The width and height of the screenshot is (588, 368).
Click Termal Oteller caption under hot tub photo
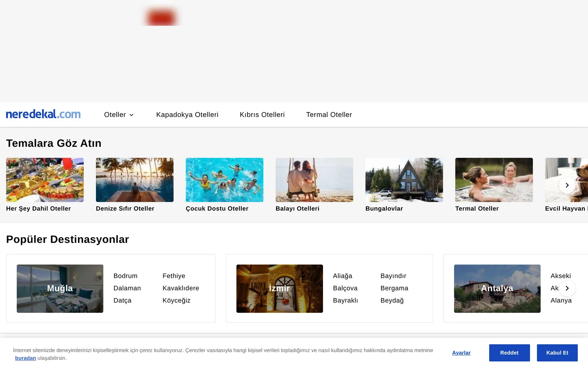pos(477,209)
